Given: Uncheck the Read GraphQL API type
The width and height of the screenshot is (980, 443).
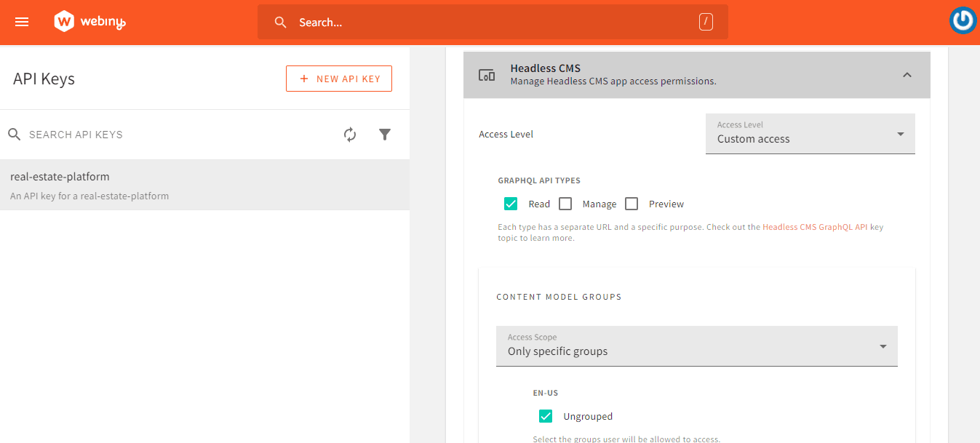Looking at the screenshot, I should [x=511, y=204].
